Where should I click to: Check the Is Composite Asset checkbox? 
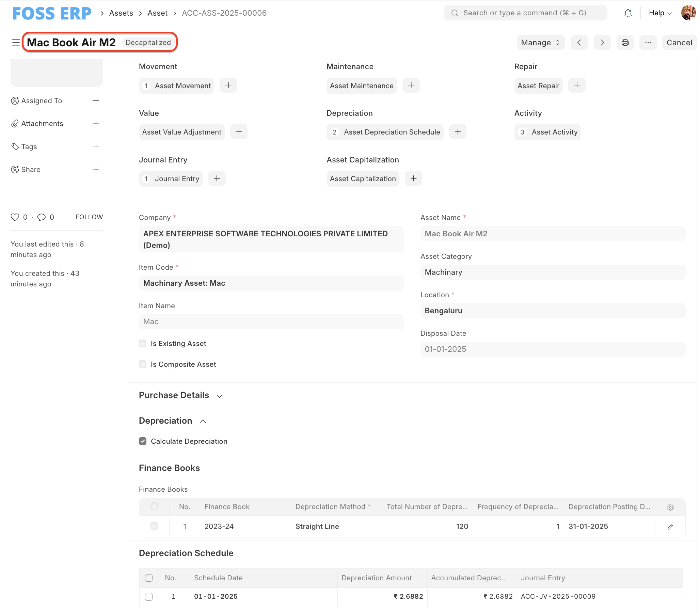[143, 364]
